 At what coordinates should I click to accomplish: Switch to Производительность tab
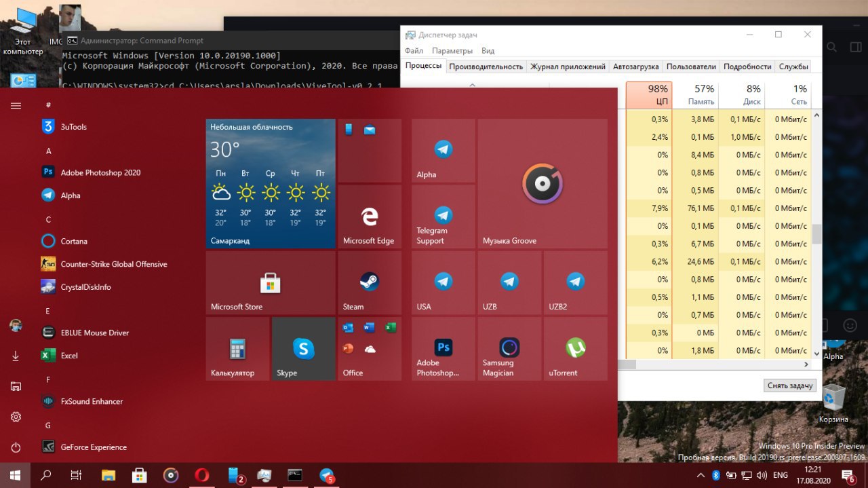[486, 67]
